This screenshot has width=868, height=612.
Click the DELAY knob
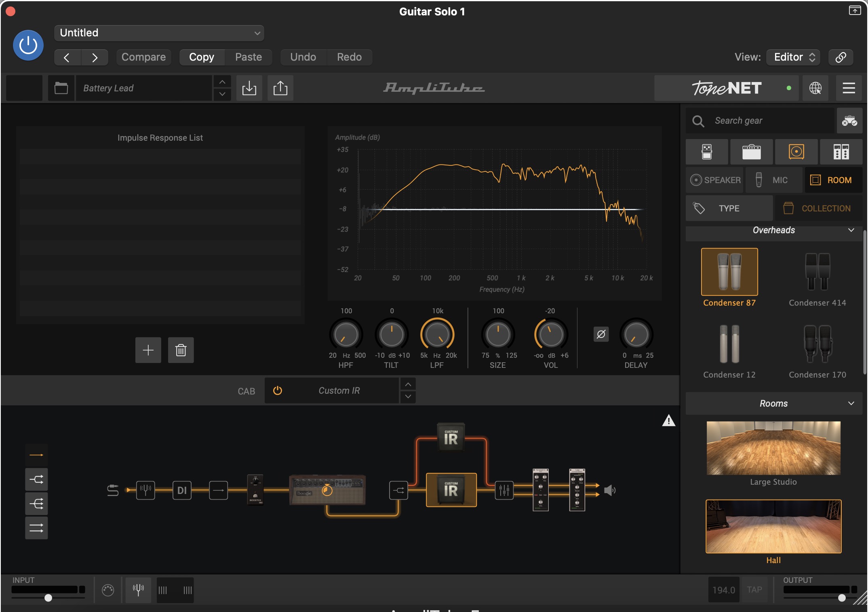636,334
